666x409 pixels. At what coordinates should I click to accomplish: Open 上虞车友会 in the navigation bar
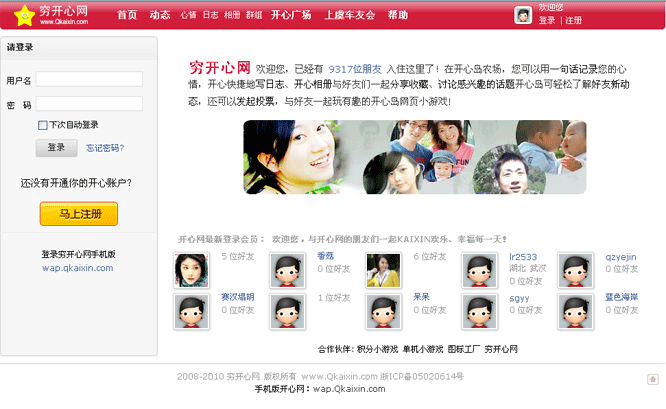point(350,15)
